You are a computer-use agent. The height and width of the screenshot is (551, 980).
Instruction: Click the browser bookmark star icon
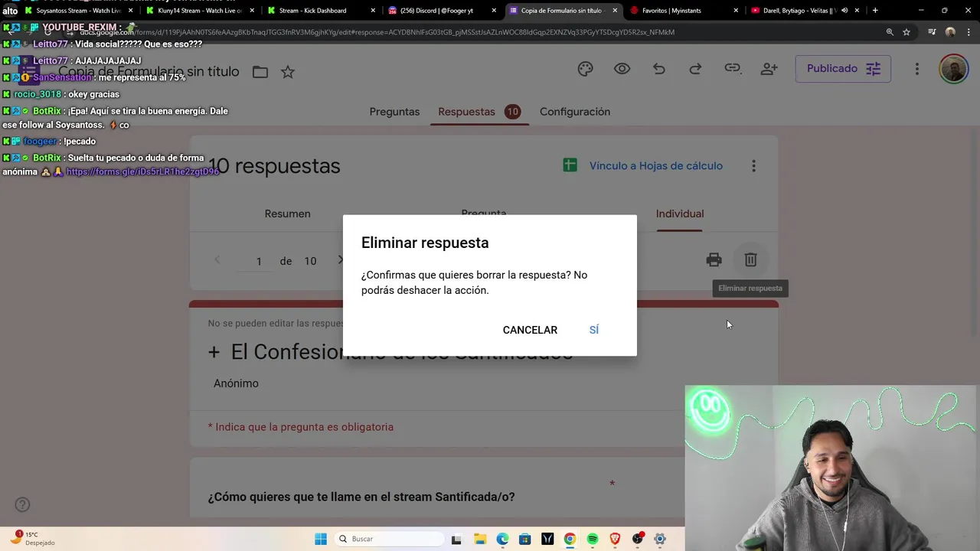coord(906,32)
